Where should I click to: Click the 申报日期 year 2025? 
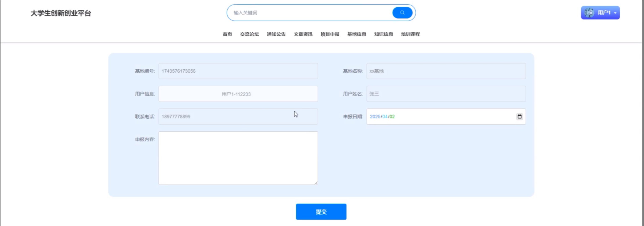(x=375, y=117)
